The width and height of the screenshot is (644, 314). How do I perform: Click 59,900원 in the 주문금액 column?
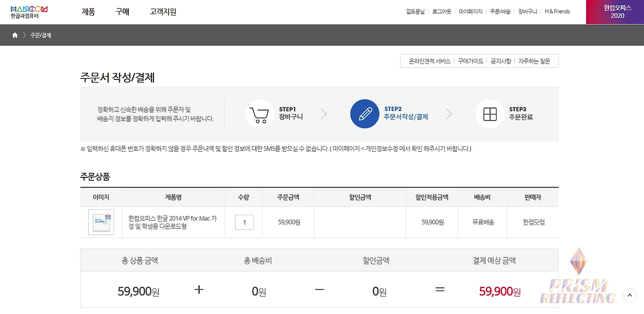coord(289,222)
